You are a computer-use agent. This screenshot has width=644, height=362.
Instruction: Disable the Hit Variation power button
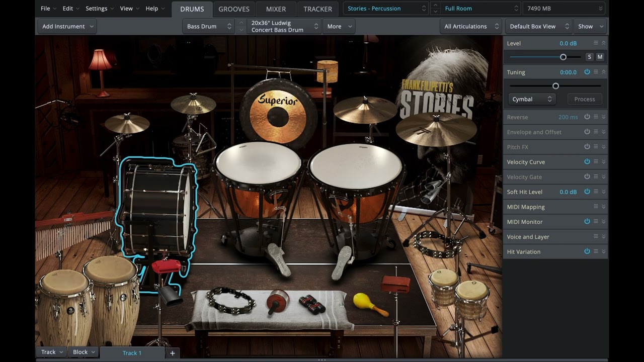click(x=587, y=251)
